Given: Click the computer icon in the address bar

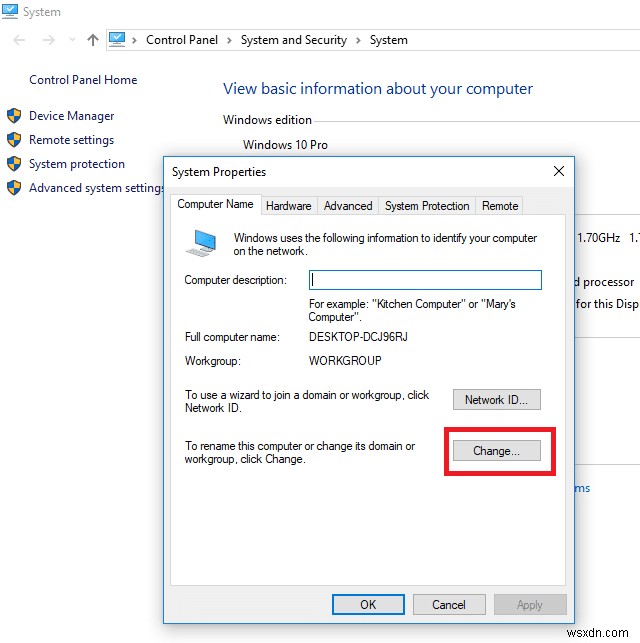Looking at the screenshot, I should tap(117, 40).
